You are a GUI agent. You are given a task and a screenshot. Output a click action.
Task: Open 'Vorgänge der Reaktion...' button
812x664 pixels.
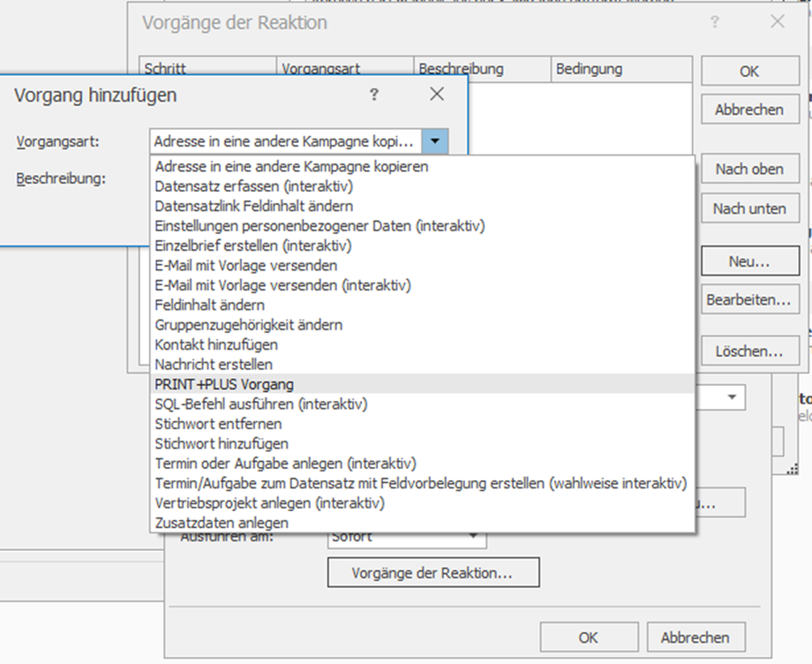[x=432, y=572]
